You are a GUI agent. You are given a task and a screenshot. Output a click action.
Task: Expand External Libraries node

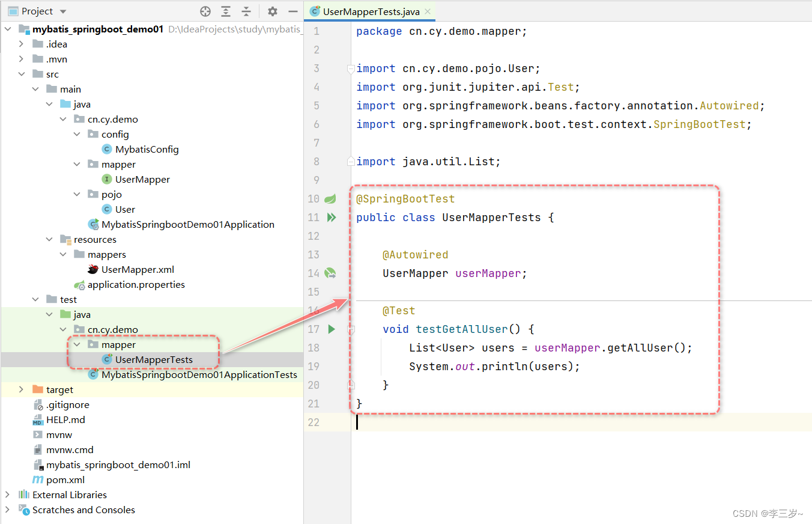pyautogui.click(x=8, y=495)
